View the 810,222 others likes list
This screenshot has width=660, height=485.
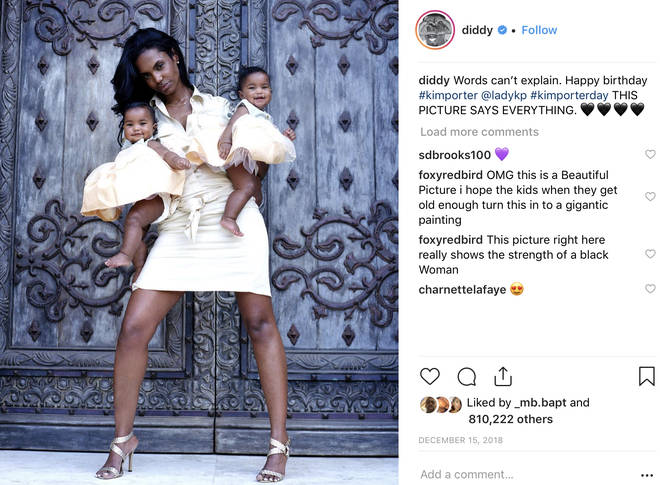(x=511, y=419)
